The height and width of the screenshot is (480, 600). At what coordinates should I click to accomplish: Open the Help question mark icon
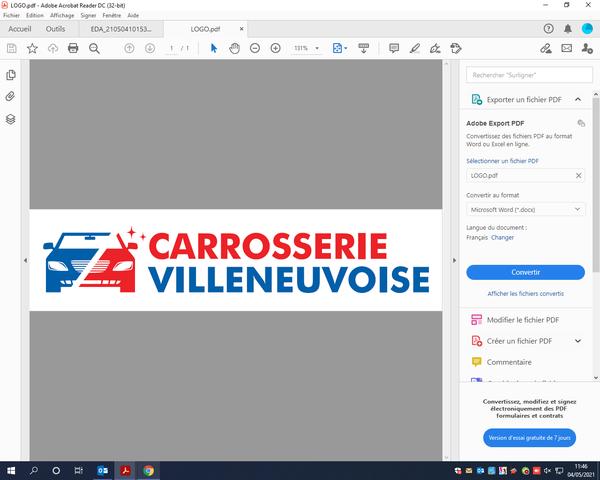point(548,29)
